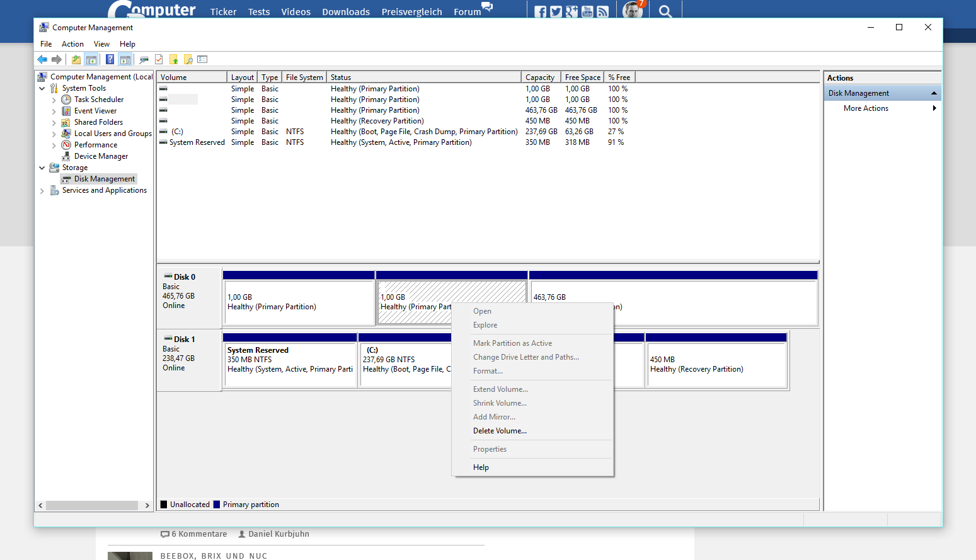Click the RSS feed icon in website header

click(x=603, y=11)
